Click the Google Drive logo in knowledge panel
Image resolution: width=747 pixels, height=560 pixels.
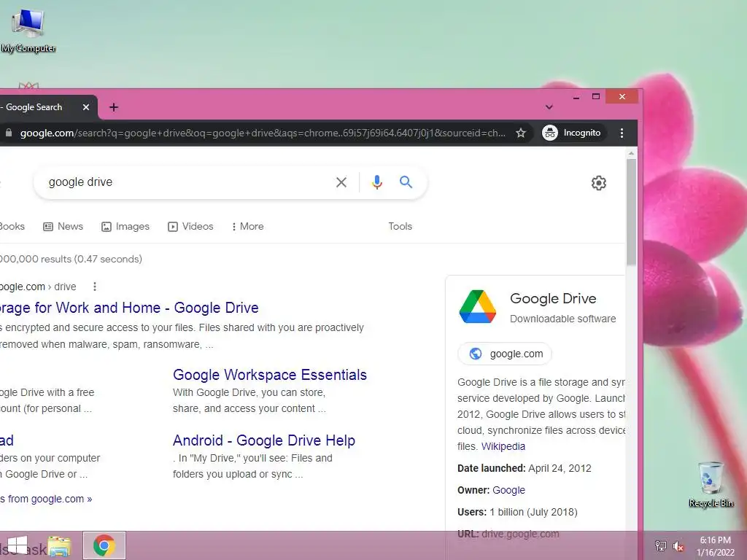coord(477,307)
